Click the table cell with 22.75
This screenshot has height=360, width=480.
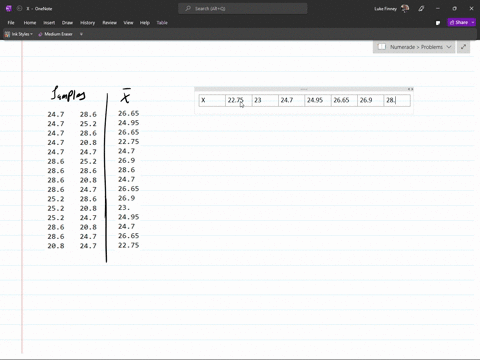click(239, 100)
